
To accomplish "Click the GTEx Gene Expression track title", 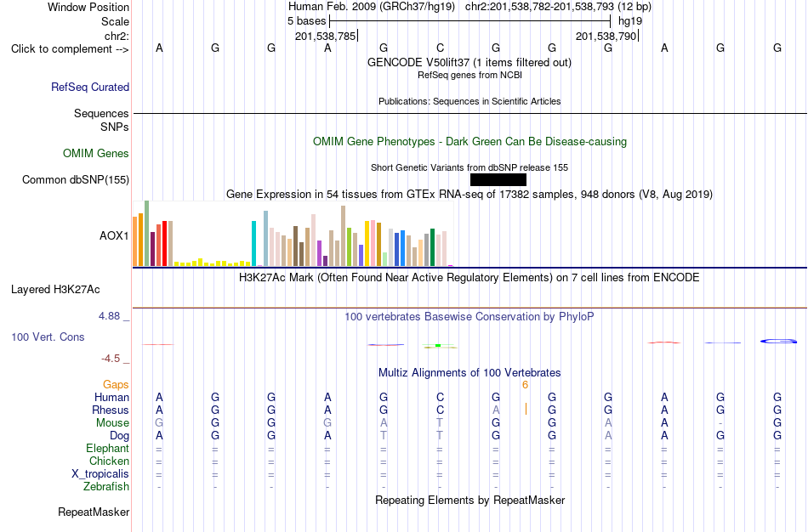I will 469,194.
